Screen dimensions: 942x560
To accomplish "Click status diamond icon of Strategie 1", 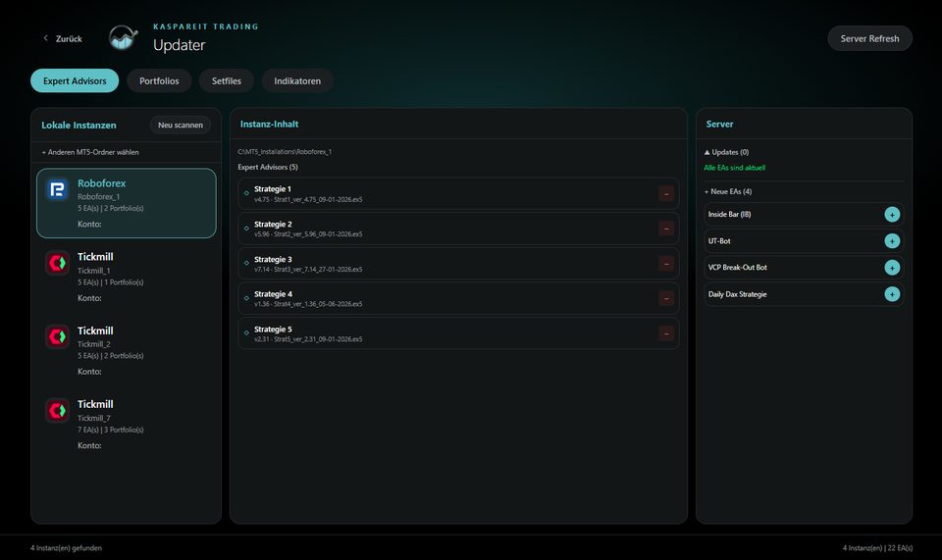I will coord(246,193).
